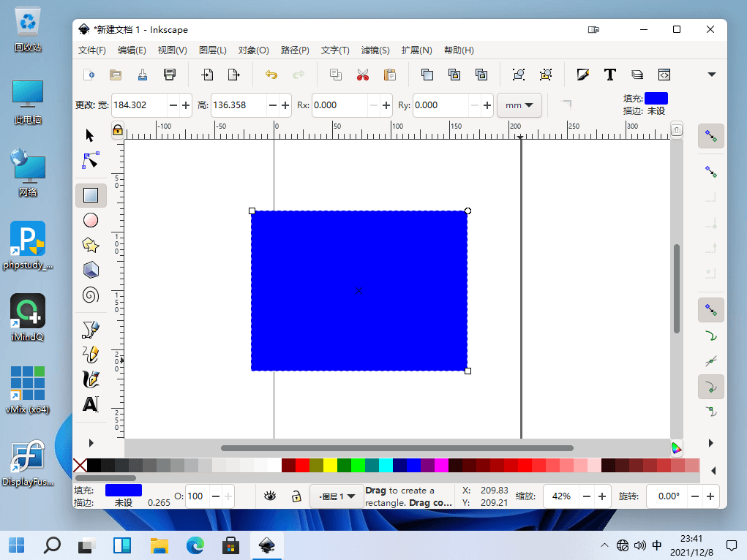Decrease the height value with minus
The height and width of the screenshot is (560, 747).
click(272, 105)
